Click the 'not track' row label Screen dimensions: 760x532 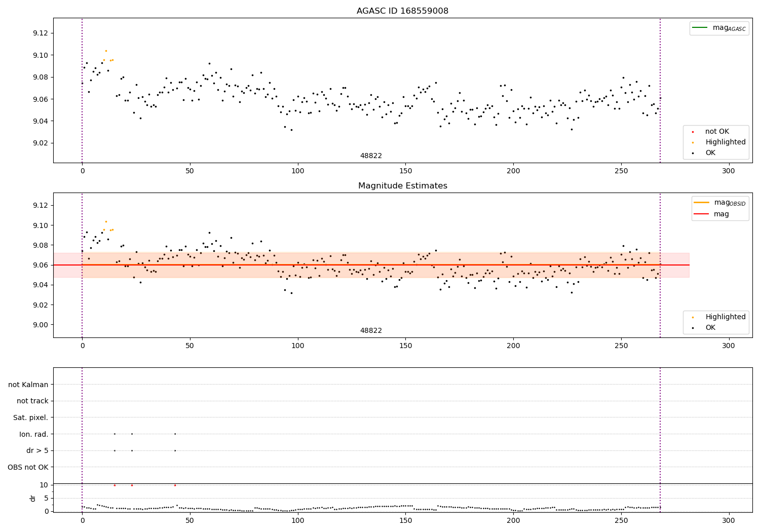tap(32, 401)
